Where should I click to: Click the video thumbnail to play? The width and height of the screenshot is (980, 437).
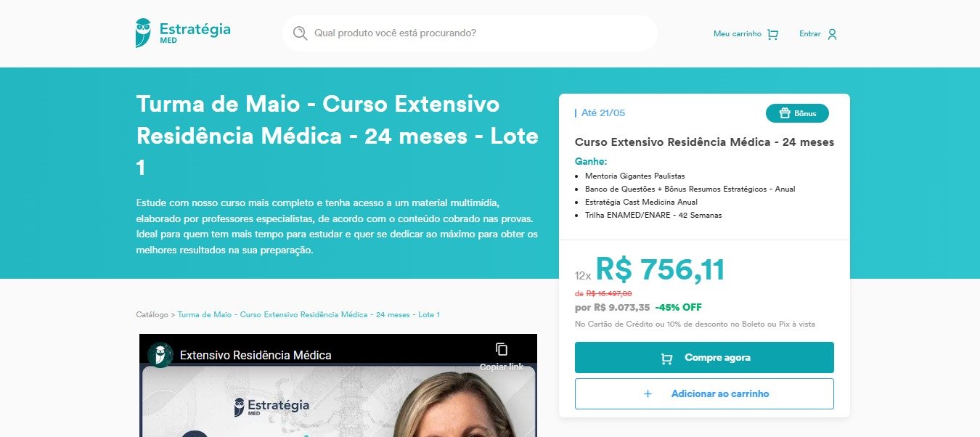pyautogui.click(x=338, y=399)
